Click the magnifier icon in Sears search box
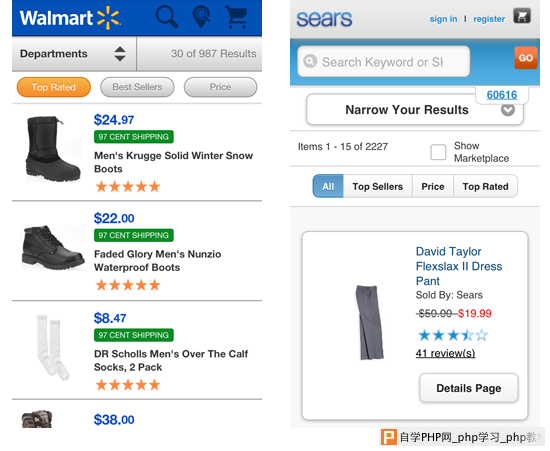This screenshot has height=451, width=550. (x=310, y=61)
